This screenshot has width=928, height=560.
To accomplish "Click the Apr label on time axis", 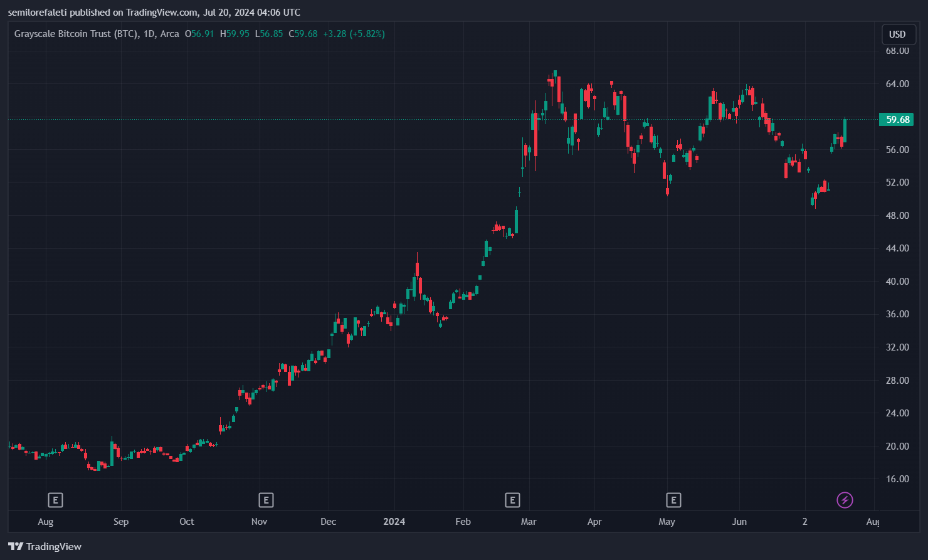I will click(594, 522).
